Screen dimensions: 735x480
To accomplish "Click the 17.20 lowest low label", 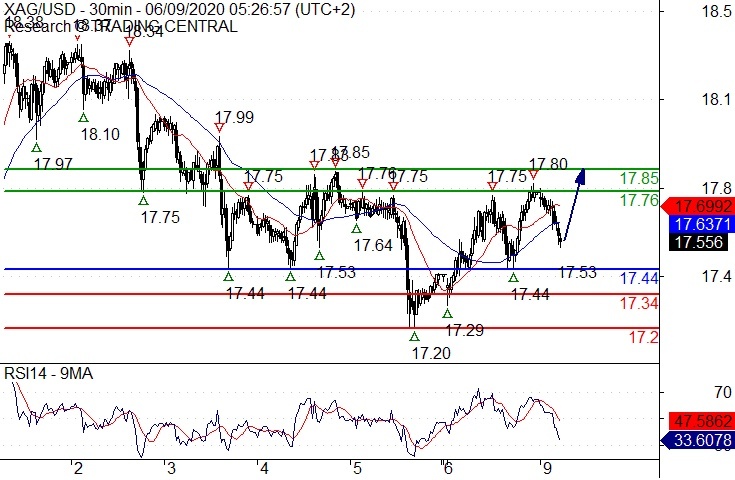I will point(431,353).
